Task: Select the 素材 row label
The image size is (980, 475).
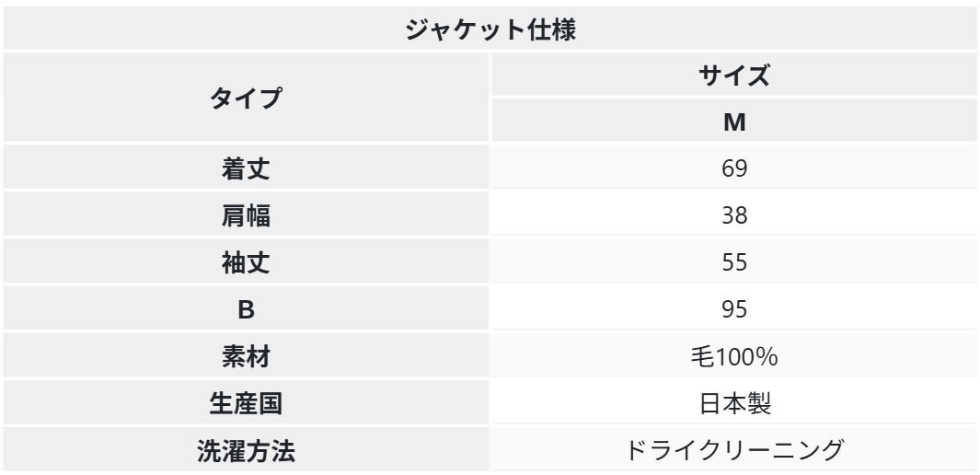Action: [x=245, y=356]
